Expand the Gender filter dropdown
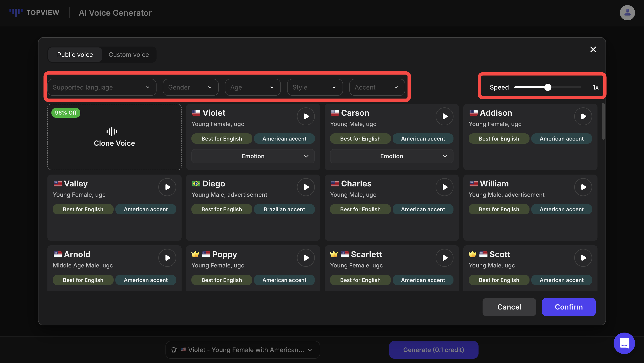This screenshot has width=644, height=363. pos(191,87)
